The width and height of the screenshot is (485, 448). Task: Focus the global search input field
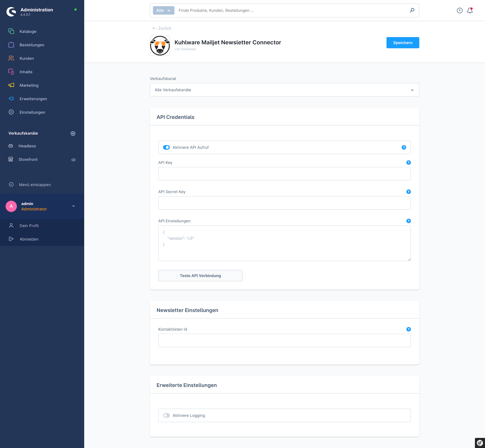pos(292,10)
